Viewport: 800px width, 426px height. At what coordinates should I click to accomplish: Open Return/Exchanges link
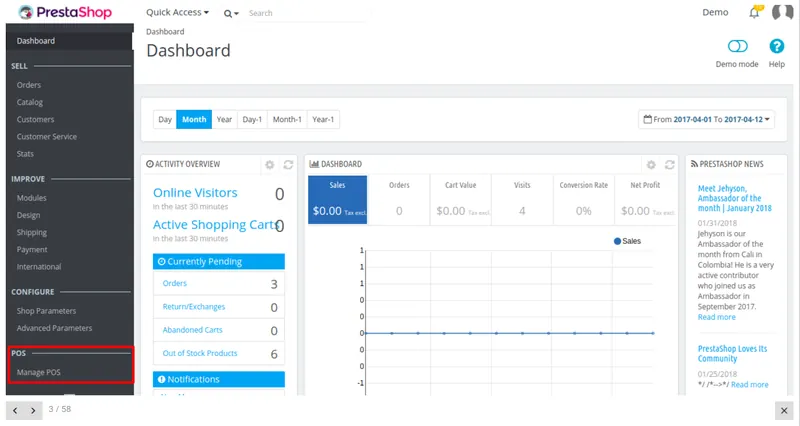pos(193,307)
